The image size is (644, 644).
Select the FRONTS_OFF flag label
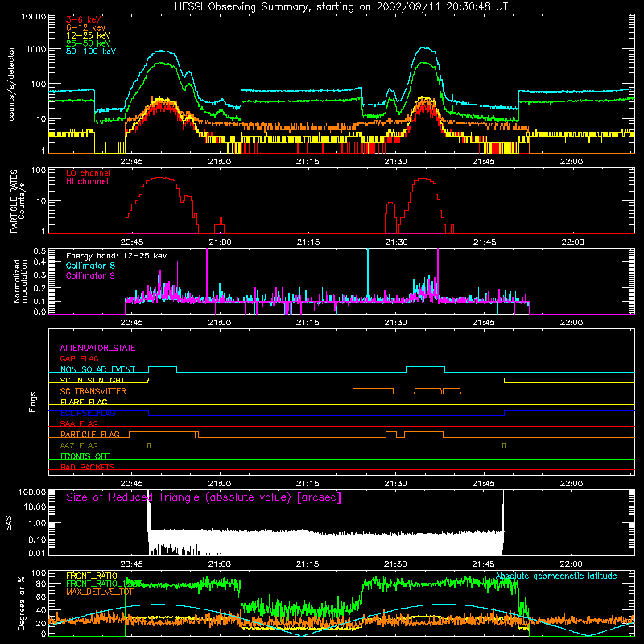click(85, 456)
